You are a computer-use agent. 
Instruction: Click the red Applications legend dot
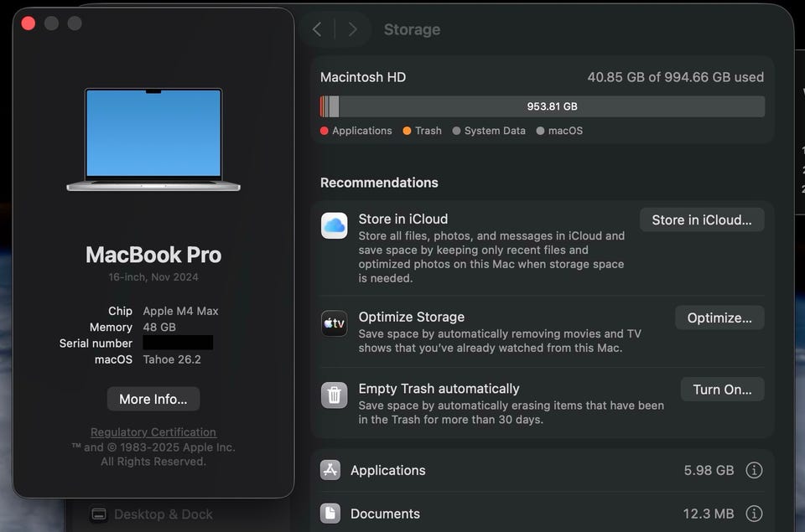[324, 131]
